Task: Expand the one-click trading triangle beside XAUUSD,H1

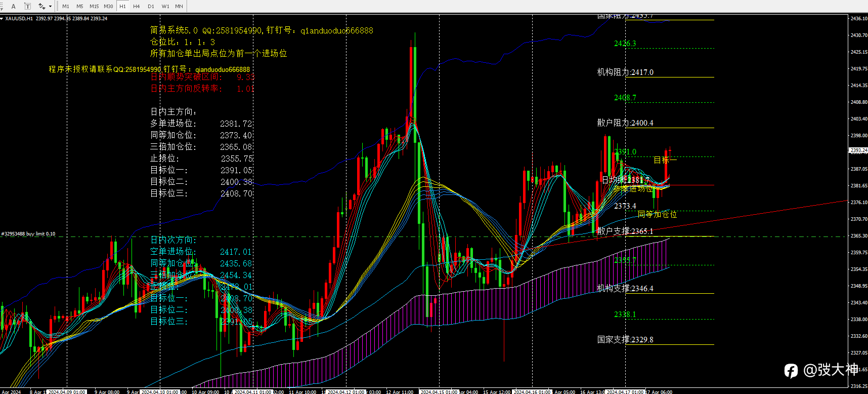Action: 2,19
